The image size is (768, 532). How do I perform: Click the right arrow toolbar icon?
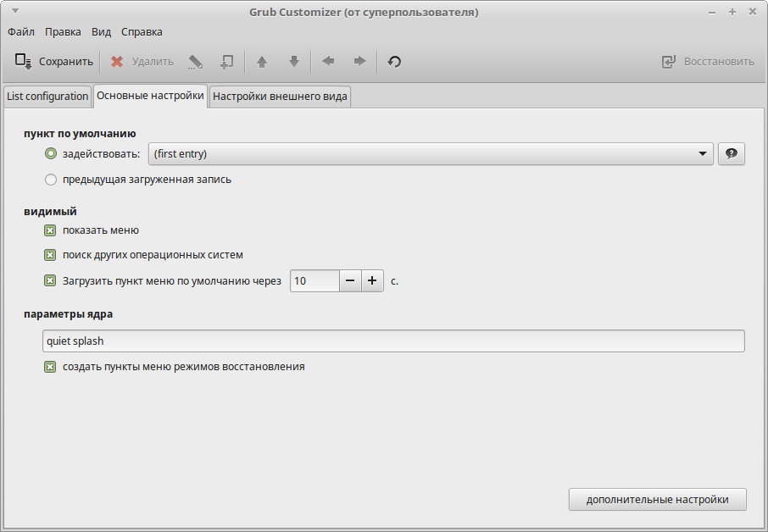tap(360, 61)
